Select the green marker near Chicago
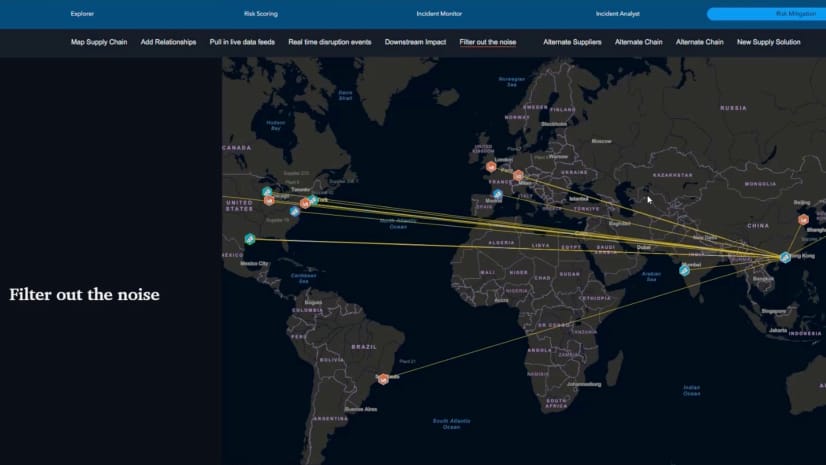Screen dimensions: 826x465 click(267, 192)
